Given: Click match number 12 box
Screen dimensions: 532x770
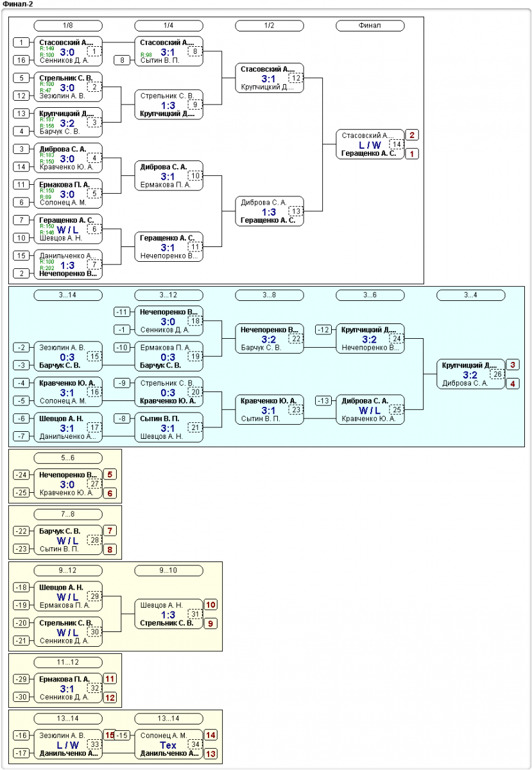Looking at the screenshot, I should (296, 78).
